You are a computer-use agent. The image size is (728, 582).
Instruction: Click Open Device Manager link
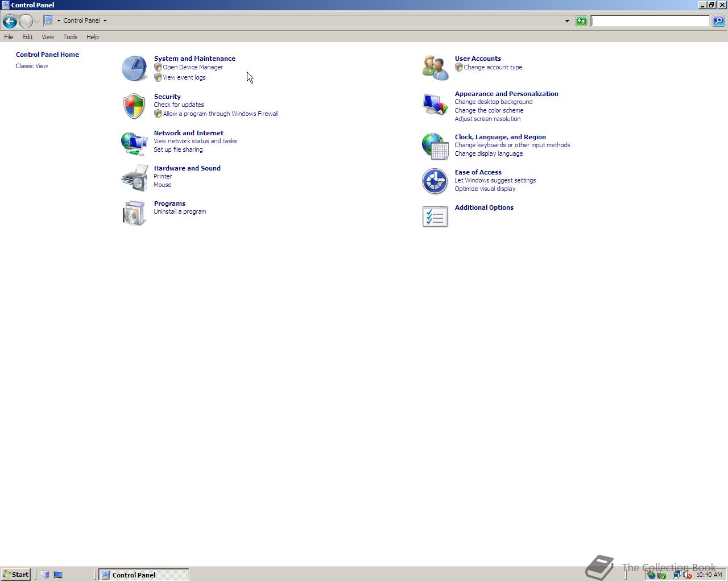coord(193,67)
